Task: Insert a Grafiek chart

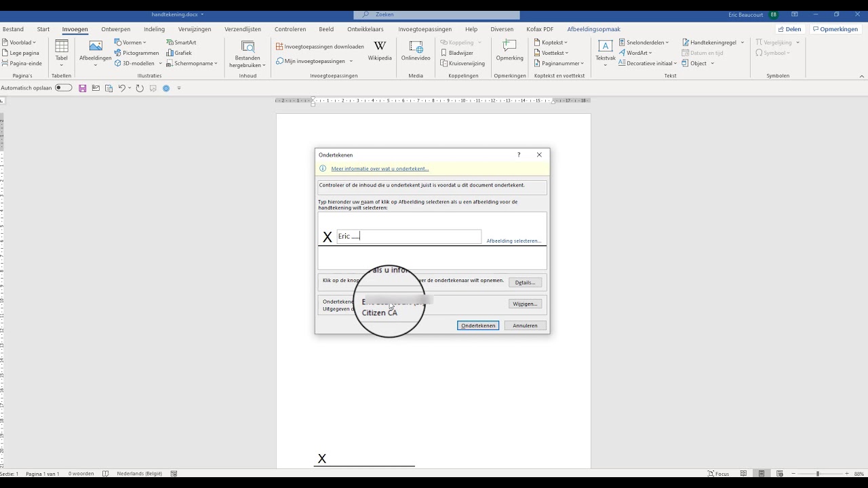Action: click(179, 53)
